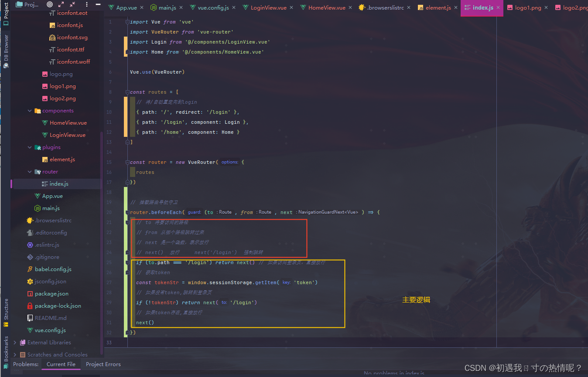Click the Collapse All icon in Project panel
The height and width of the screenshot is (377, 588).
72,4
